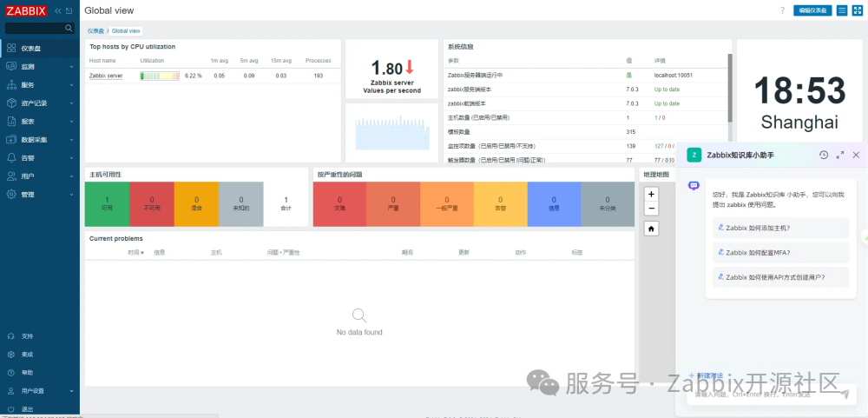Viewport: 868px width, 418px height.
Task: Click the 报表 reports icon
Action: tap(11, 122)
